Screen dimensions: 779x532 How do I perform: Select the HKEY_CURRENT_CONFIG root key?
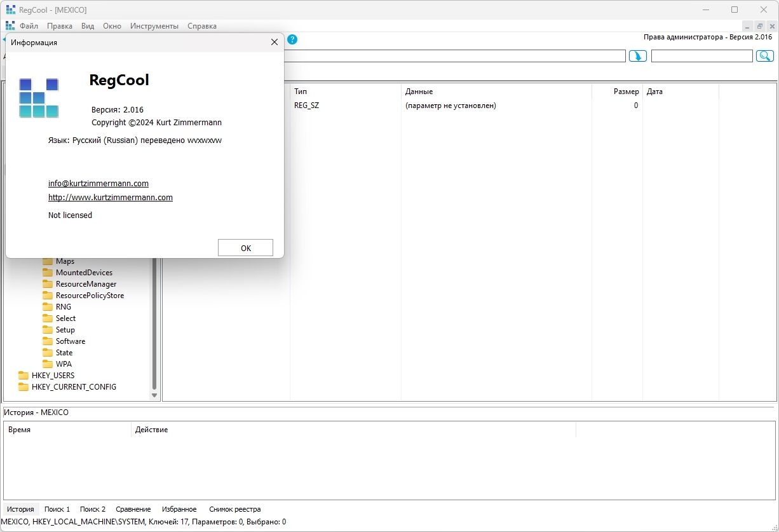click(74, 387)
